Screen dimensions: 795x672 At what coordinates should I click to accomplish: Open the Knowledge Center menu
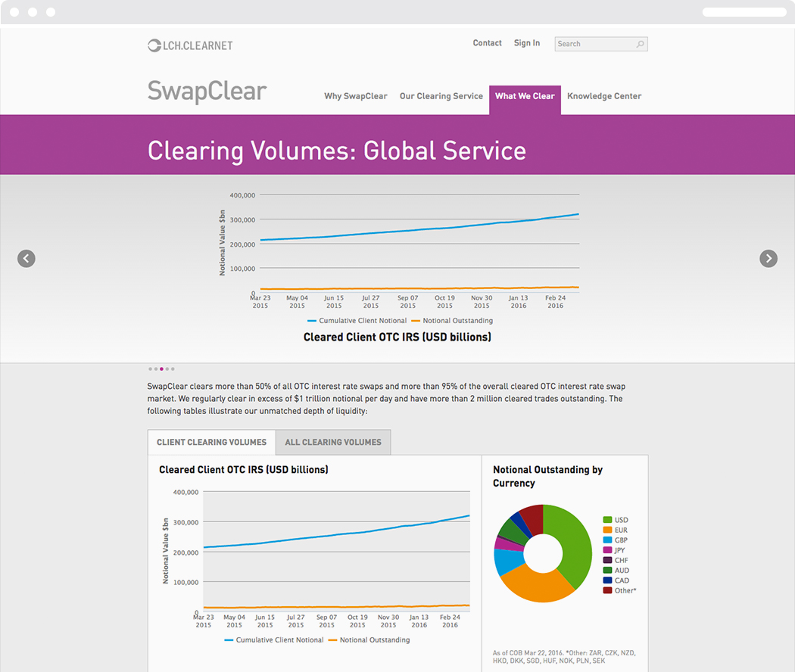pyautogui.click(x=604, y=96)
